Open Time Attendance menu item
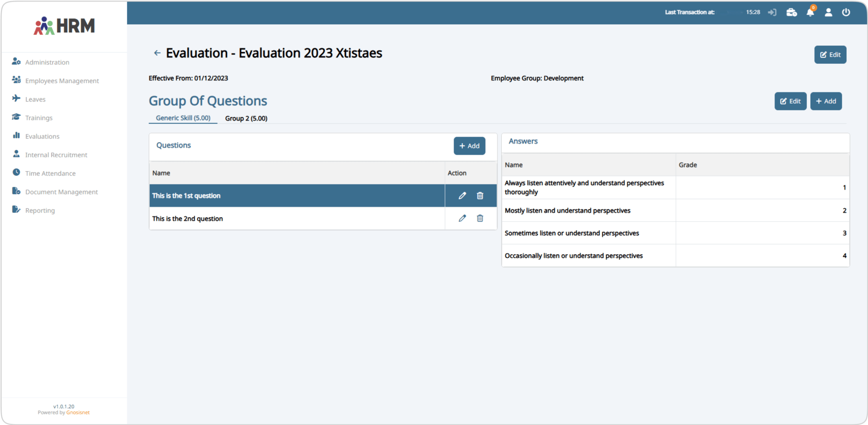The width and height of the screenshot is (868, 425). [50, 174]
